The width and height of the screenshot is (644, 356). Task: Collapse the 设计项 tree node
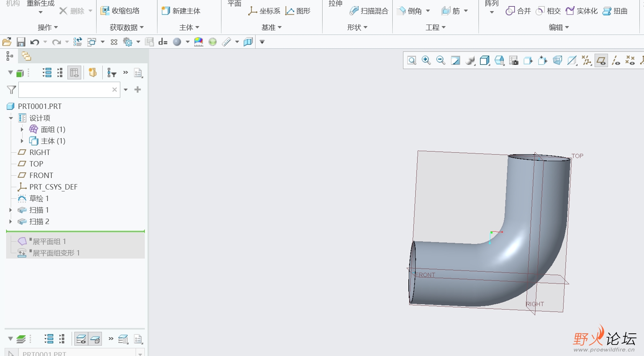(11, 118)
